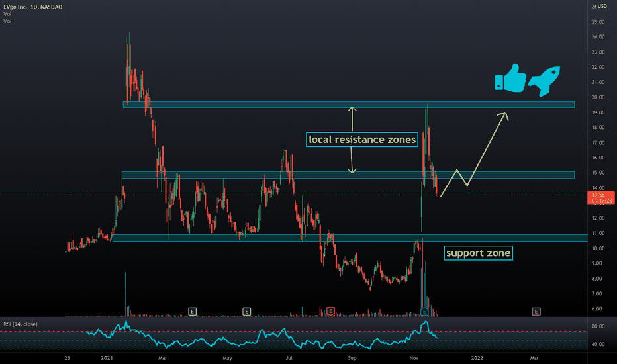Click the first Vol indicator label
617x364 pixels.
pyautogui.click(x=7, y=14)
